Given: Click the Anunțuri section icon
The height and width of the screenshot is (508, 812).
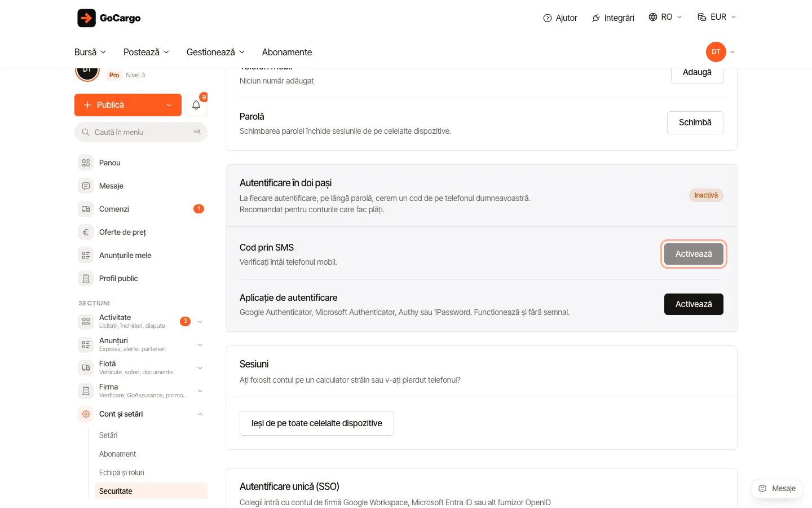Looking at the screenshot, I should (86, 344).
